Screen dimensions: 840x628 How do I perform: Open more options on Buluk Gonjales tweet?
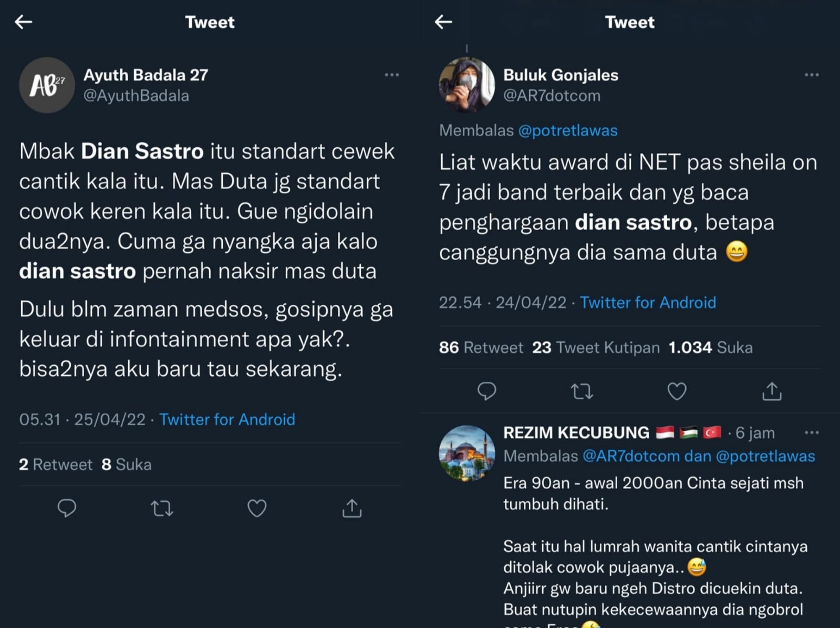coord(812,75)
